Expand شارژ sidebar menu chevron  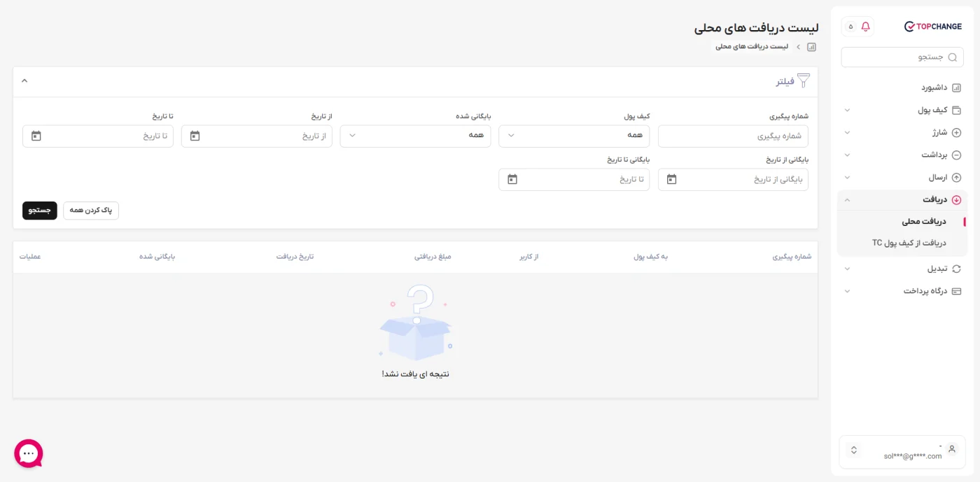[847, 132]
